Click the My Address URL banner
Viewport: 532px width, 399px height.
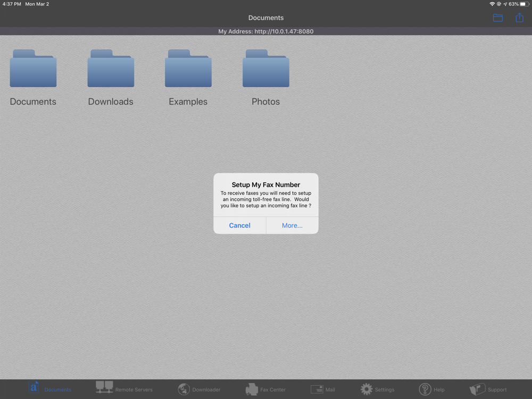[266, 31]
